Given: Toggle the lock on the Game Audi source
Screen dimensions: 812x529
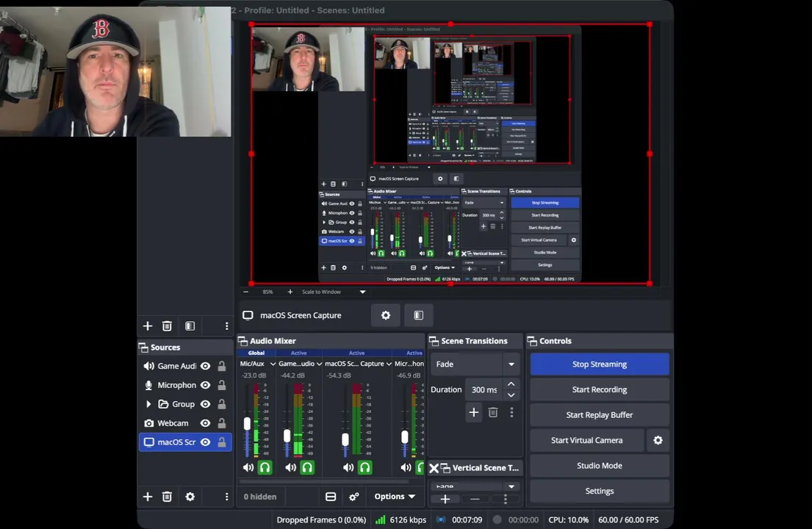Looking at the screenshot, I should coord(222,367).
